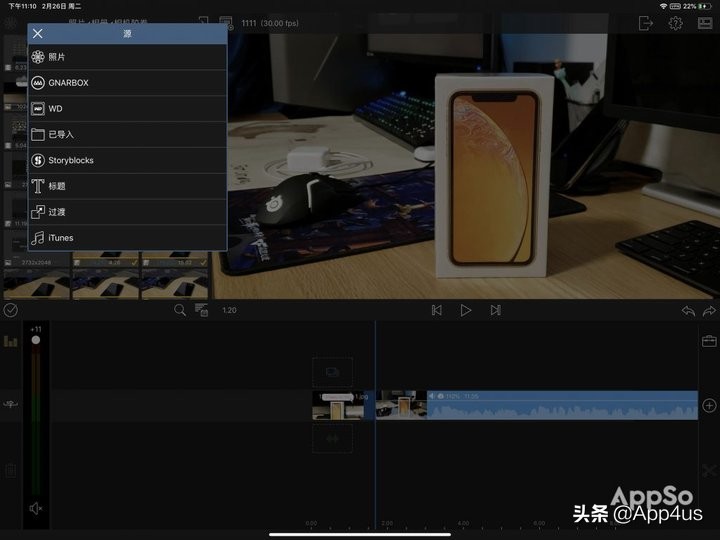Viewport: 720px width, 540px height.
Task: Play the timeline preview
Action: point(466,310)
